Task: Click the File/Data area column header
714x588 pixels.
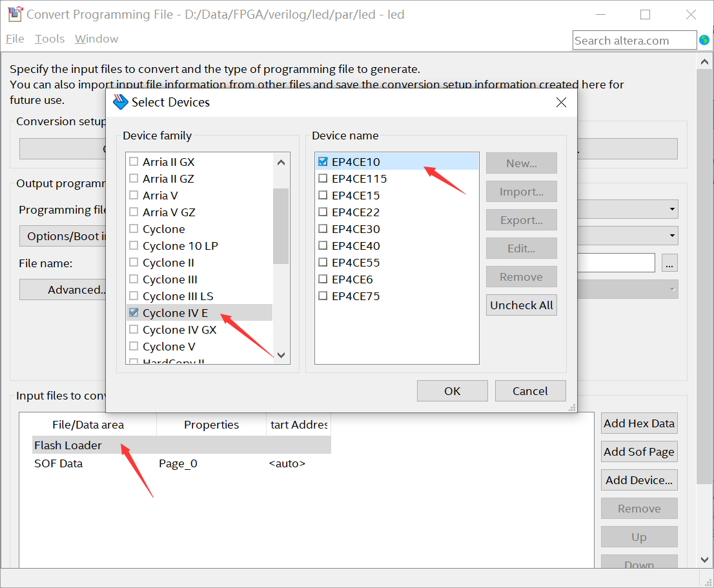Action: 88,424
